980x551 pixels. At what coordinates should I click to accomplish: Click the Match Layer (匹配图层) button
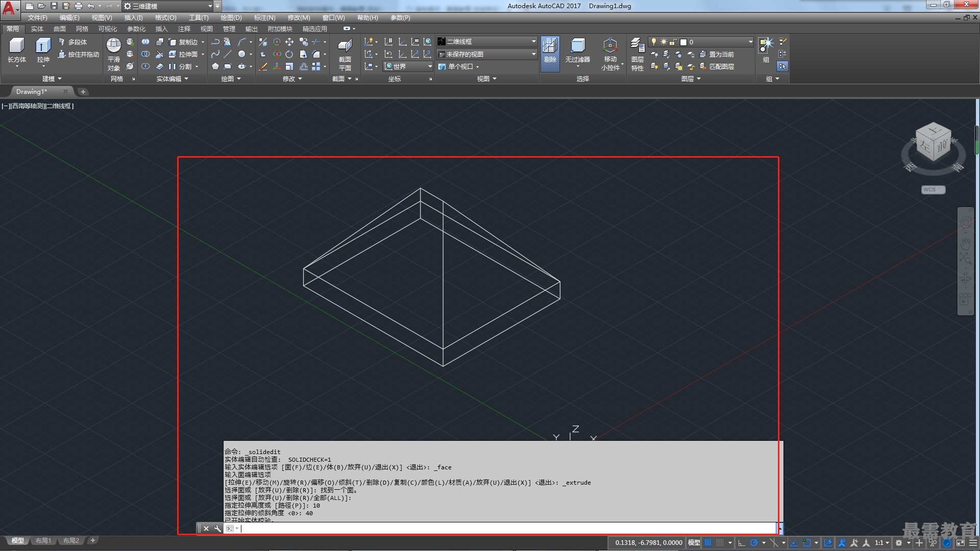[717, 66]
